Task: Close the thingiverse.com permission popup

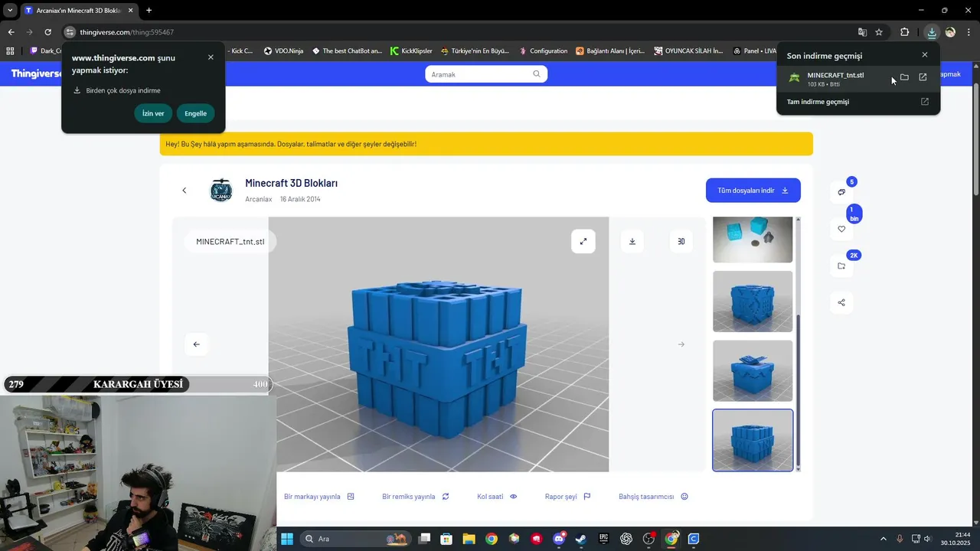Action: pos(211,57)
